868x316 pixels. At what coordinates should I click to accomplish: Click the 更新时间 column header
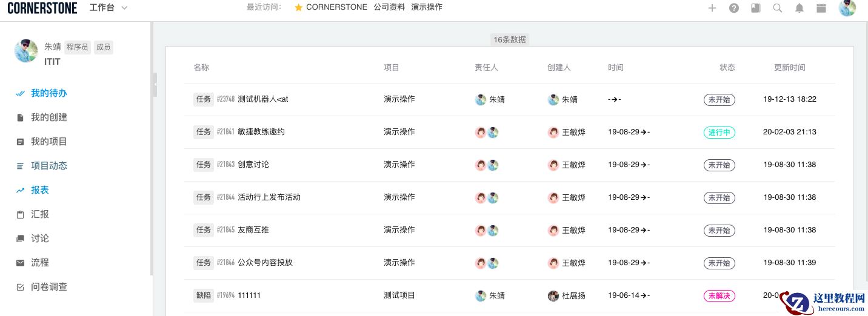tap(789, 68)
